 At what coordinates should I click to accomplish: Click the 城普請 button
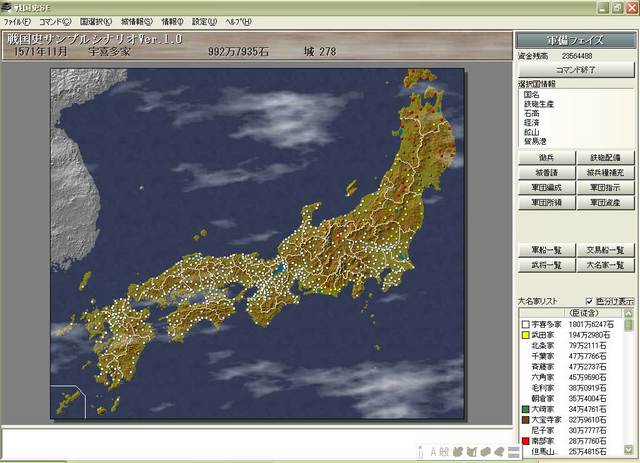coord(547,173)
